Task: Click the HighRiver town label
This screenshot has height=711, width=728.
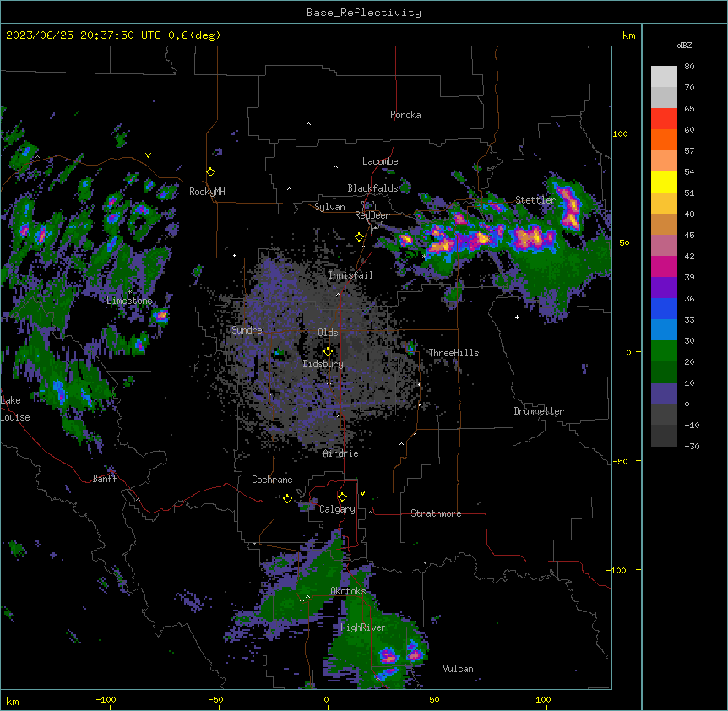Action: (x=363, y=627)
